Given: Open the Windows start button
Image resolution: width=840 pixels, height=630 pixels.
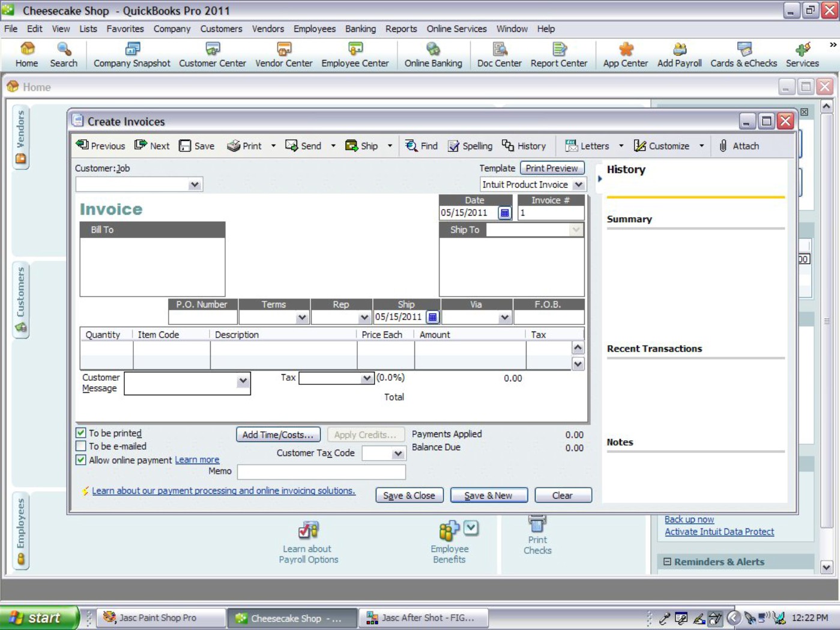Looking at the screenshot, I should [38, 617].
